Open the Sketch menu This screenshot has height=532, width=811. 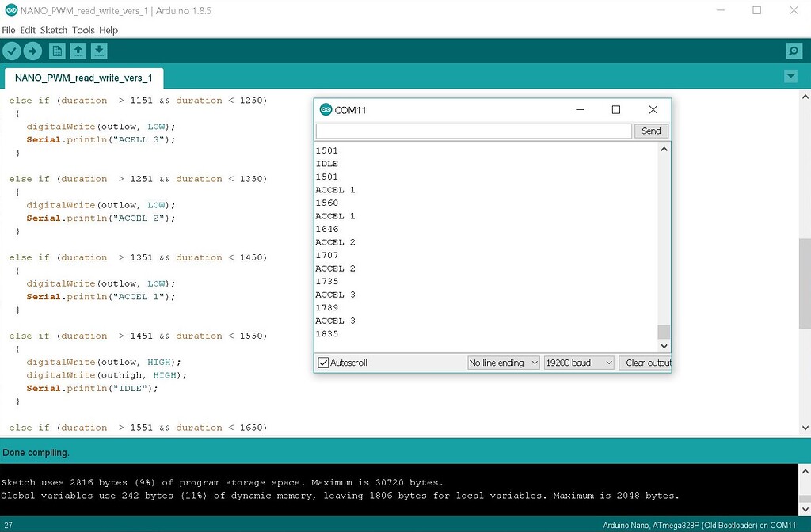click(x=53, y=29)
